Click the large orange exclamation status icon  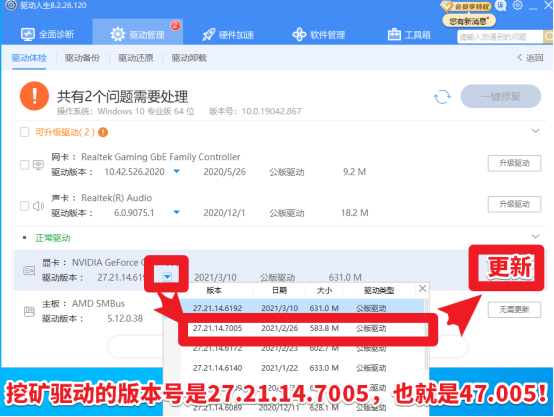pos(34,96)
